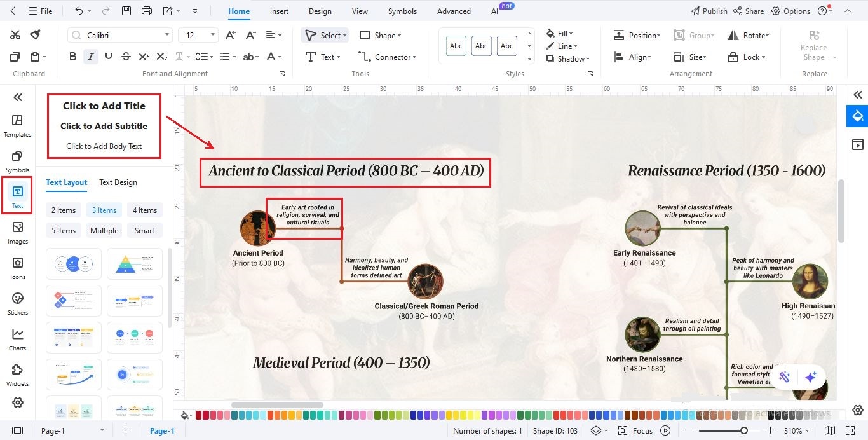This screenshot has height=440, width=868.
Task: Open the Widgets sidebar panel
Action: click(x=17, y=375)
